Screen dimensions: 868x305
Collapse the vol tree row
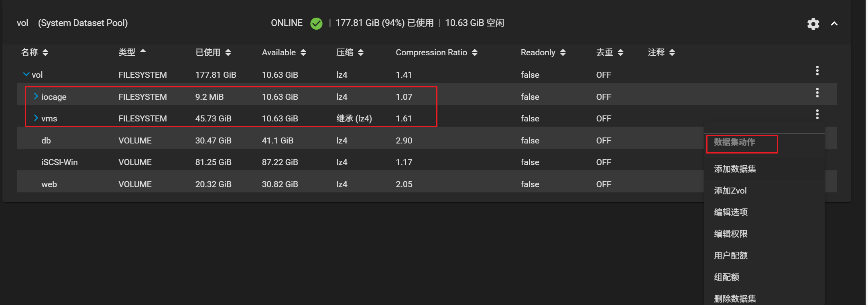[26, 75]
